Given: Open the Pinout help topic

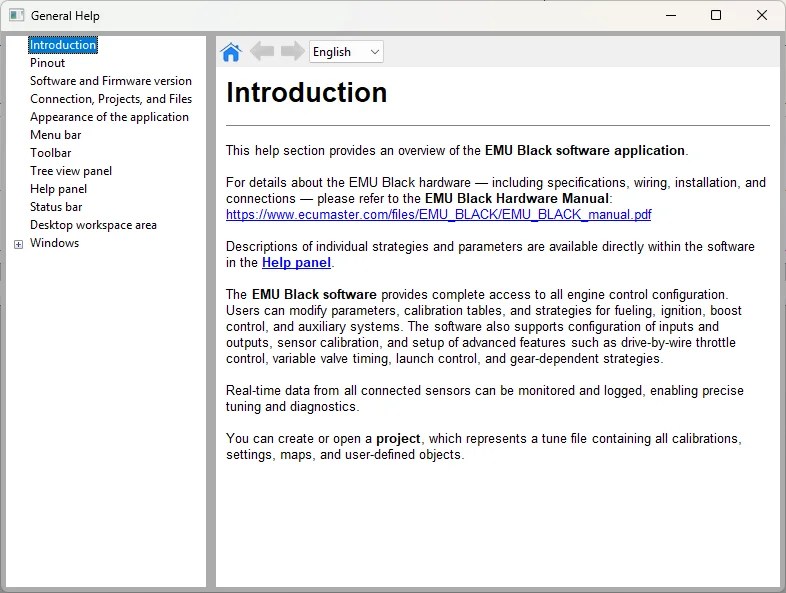Looking at the screenshot, I should pyautogui.click(x=48, y=63).
